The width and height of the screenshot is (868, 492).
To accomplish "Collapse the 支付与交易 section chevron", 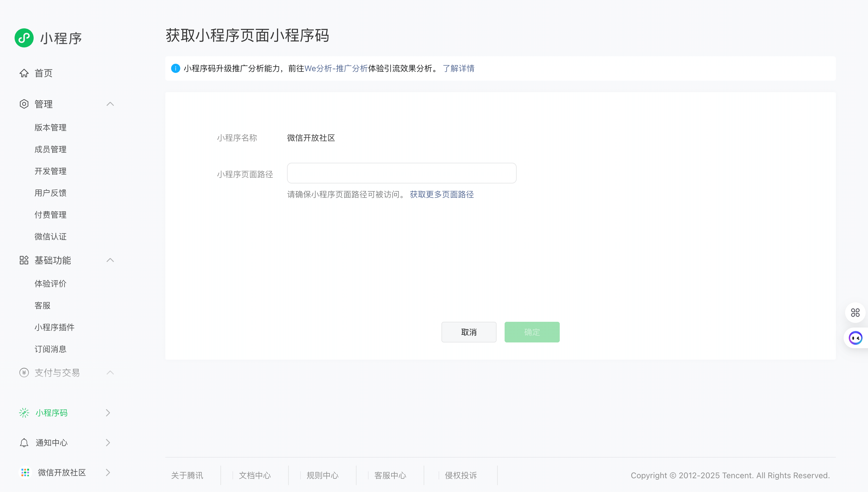I will [x=110, y=373].
